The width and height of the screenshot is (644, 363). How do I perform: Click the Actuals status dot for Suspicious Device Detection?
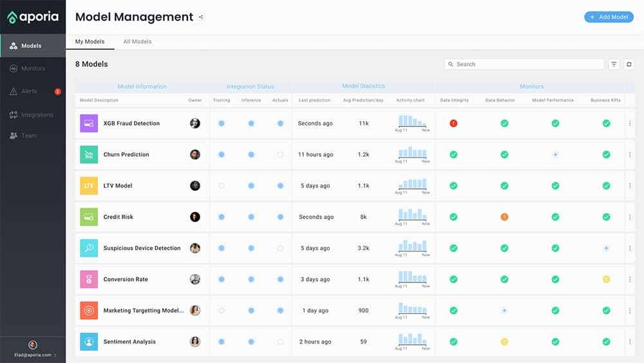[280, 248]
